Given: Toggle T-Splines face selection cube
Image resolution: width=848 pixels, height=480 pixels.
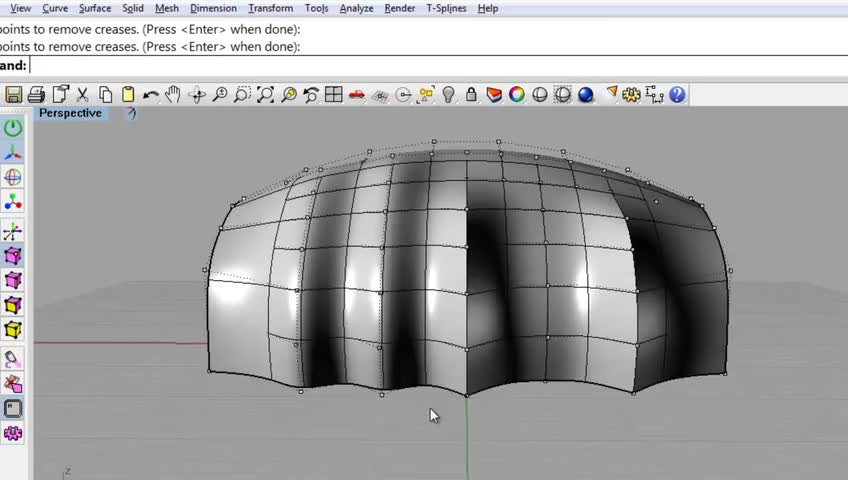Looking at the screenshot, I should pyautogui.click(x=13, y=305).
